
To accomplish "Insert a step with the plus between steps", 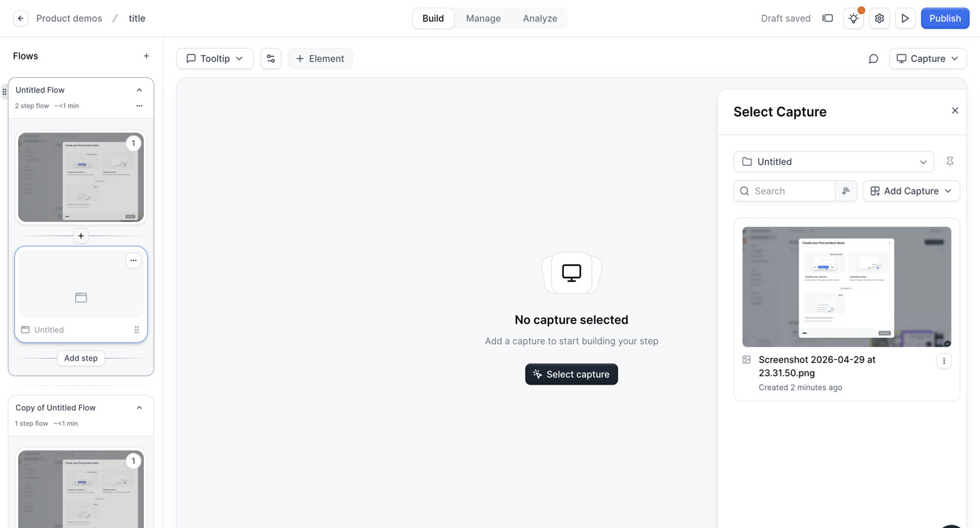I will tap(81, 235).
